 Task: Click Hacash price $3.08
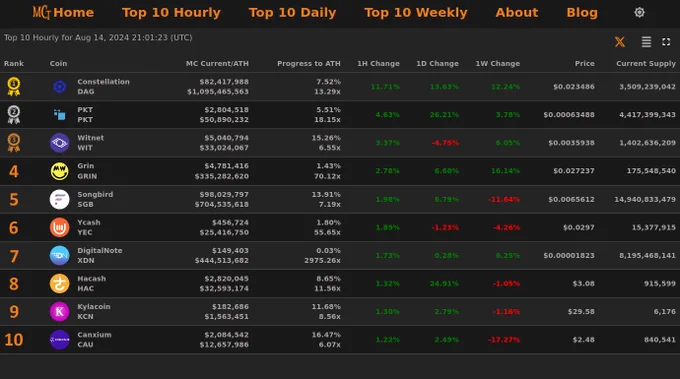583,284
